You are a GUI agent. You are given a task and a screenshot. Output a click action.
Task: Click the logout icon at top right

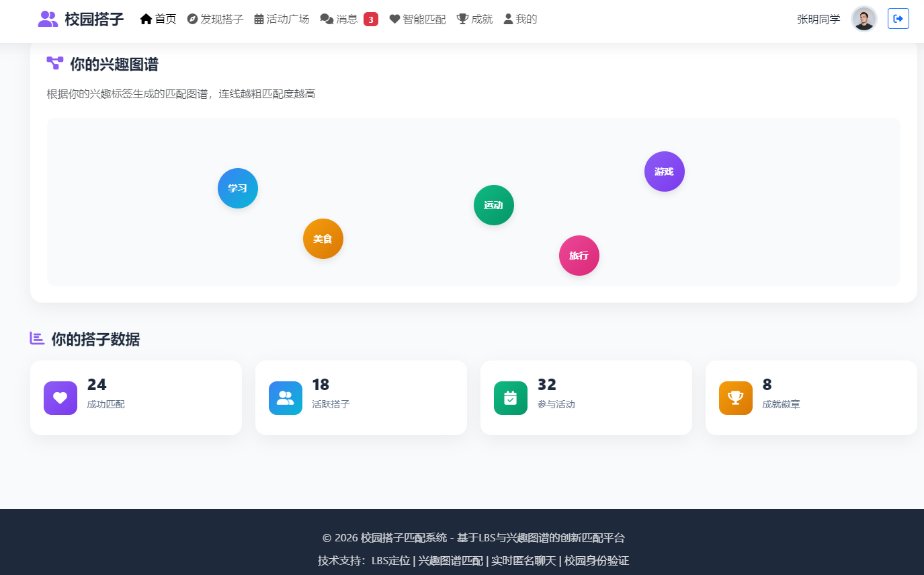(x=898, y=18)
